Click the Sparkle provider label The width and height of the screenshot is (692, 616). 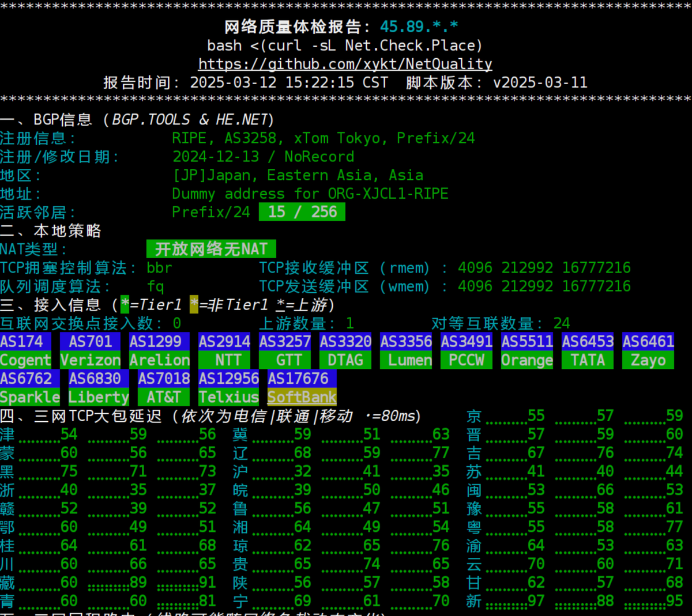pos(30,397)
